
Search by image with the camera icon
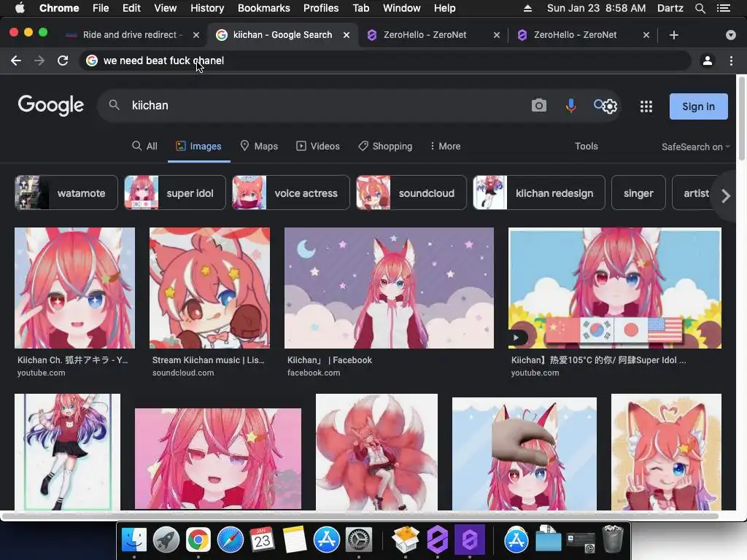[x=539, y=105]
